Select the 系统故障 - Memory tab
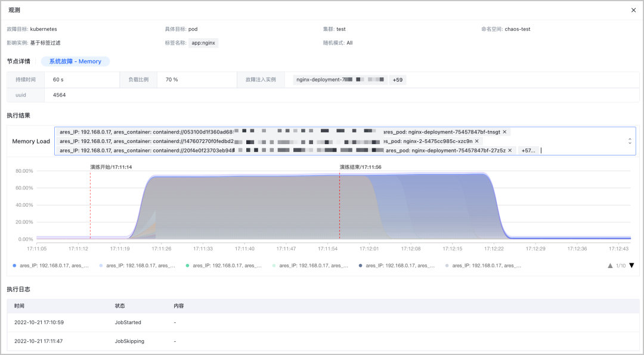This screenshot has height=355, width=644. click(75, 61)
